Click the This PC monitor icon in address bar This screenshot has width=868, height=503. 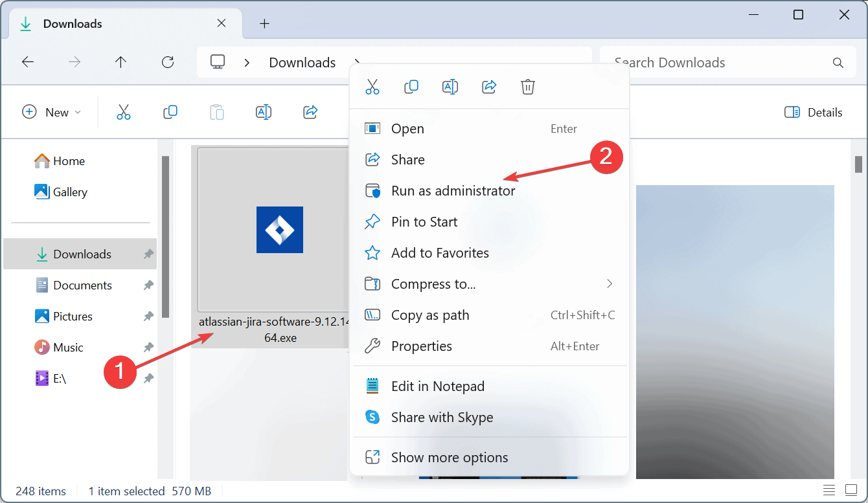218,62
